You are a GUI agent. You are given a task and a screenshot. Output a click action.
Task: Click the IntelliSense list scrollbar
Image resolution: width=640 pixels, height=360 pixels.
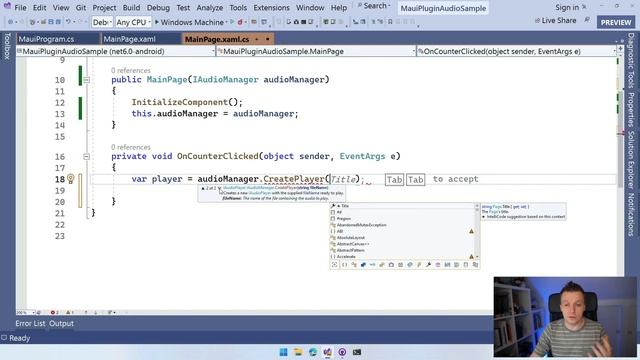point(477,231)
